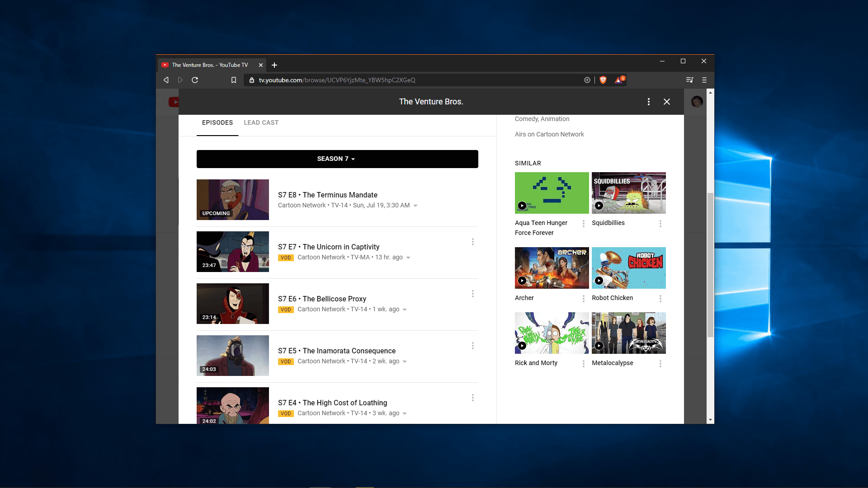Open episode S7 E4 The High Cost of Loathing title
This screenshot has height=488, width=868.
[x=333, y=403]
